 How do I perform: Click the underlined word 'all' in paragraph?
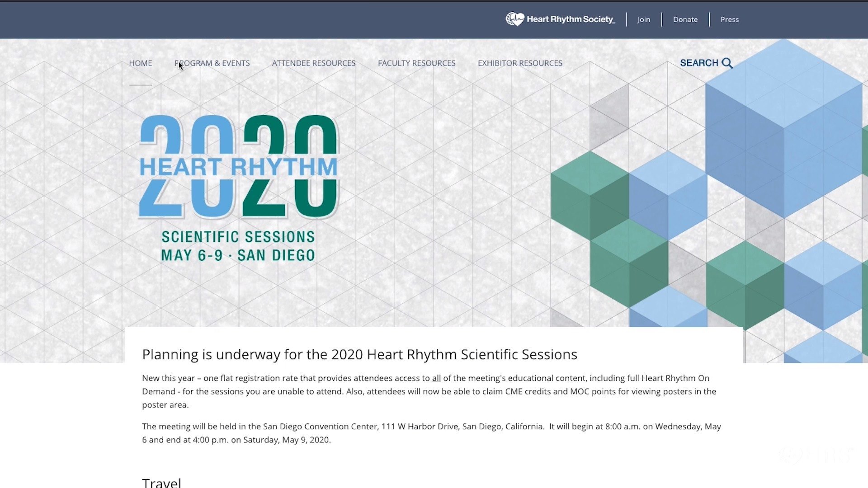click(x=436, y=378)
